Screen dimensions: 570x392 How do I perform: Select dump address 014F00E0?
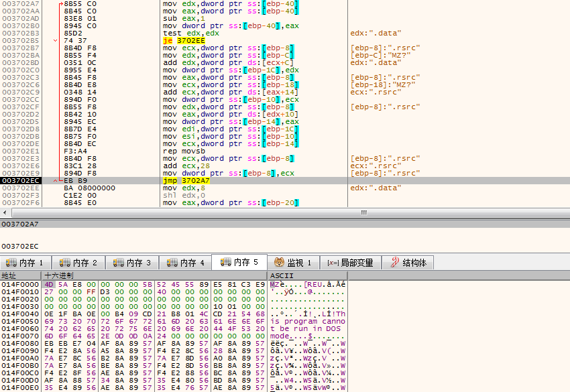tap(20, 387)
